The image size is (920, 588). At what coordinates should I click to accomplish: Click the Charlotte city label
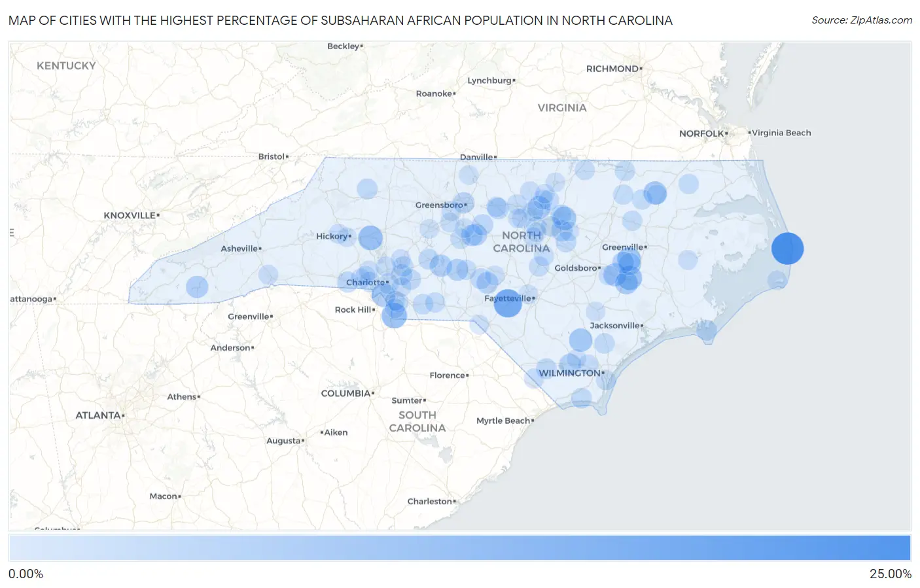(367, 283)
